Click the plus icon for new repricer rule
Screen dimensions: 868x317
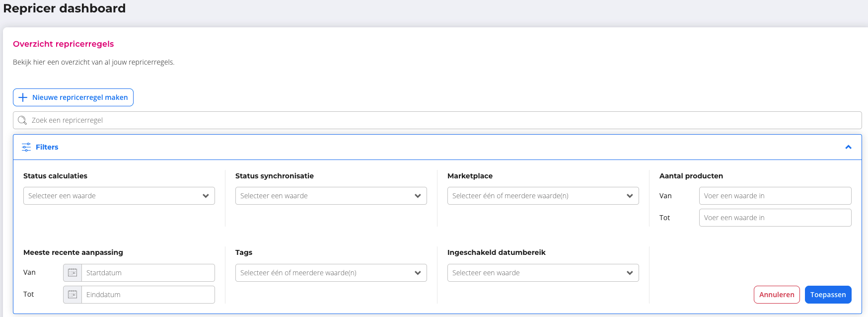[23, 97]
